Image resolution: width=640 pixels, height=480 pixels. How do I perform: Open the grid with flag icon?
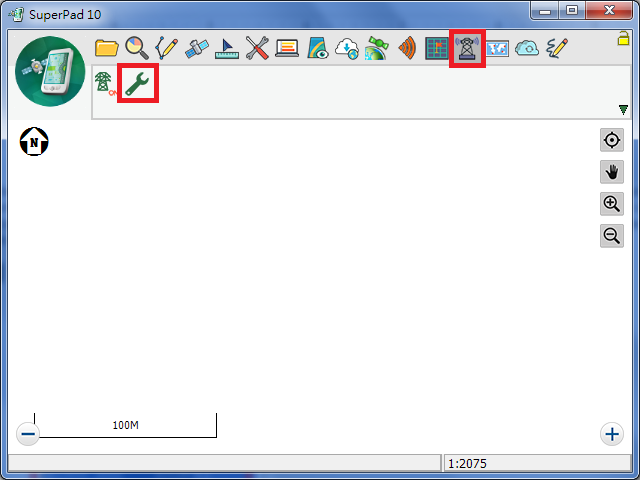[x=437, y=48]
